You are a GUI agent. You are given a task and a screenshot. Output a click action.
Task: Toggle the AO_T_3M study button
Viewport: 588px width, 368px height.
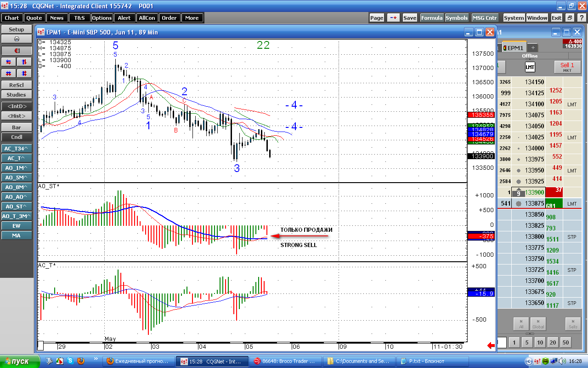click(17, 216)
